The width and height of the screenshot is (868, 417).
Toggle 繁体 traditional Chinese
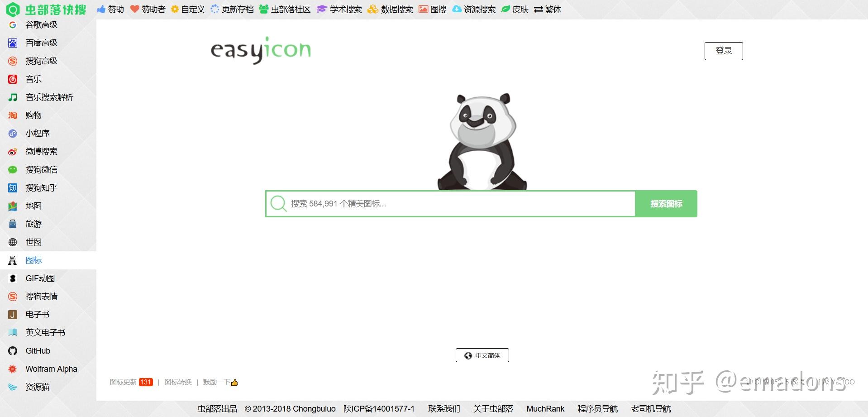548,10
